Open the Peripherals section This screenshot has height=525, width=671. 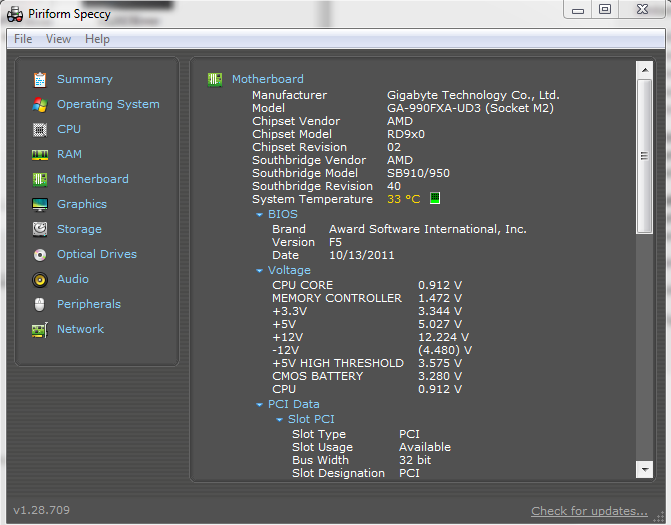89,304
